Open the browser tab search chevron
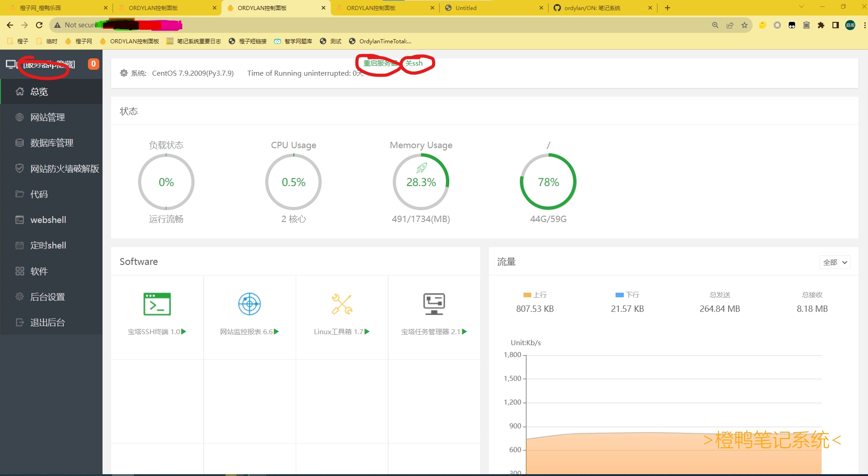The image size is (868, 476). point(801,7)
